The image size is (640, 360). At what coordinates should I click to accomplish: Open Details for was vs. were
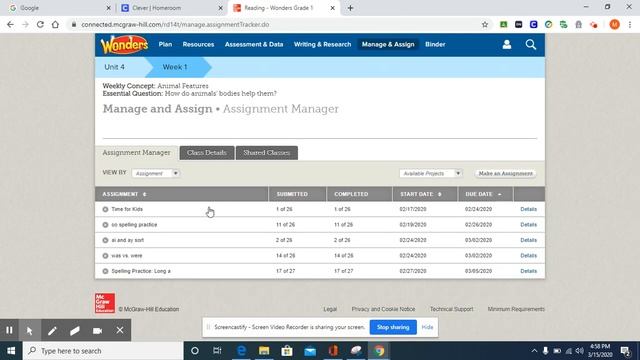[x=529, y=256]
